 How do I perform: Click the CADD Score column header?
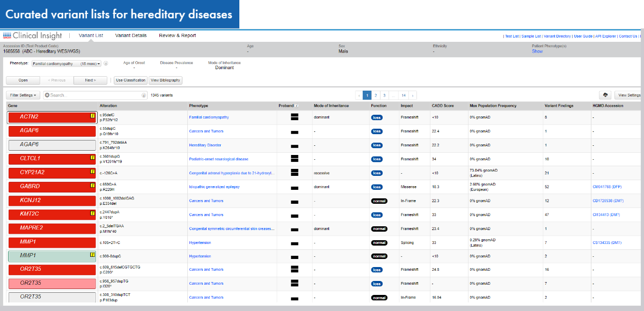coord(443,106)
